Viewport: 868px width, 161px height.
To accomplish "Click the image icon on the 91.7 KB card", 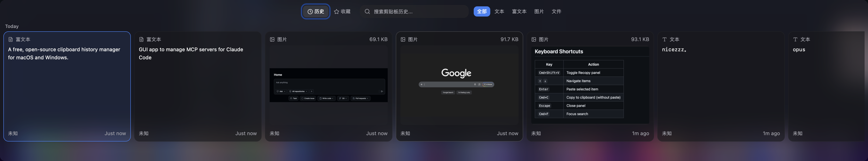I will tap(403, 39).
